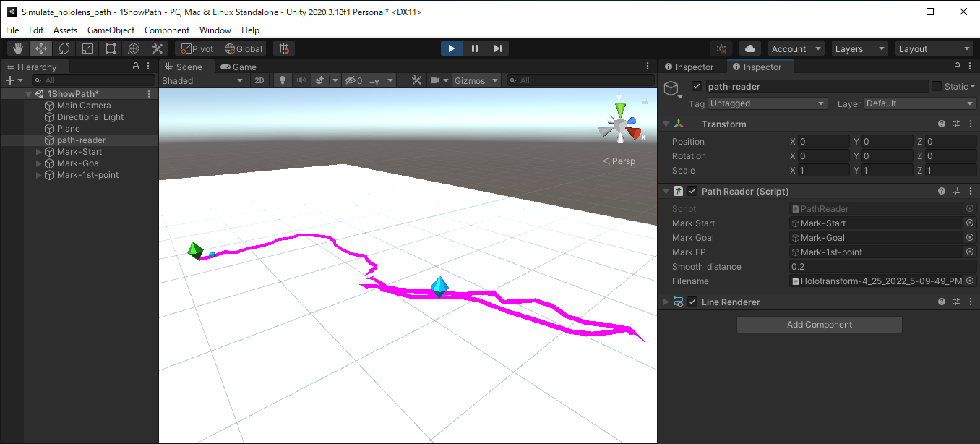Screen dimensions: 980x444
Task: Toggle the path-reader active checkbox
Action: point(697,86)
